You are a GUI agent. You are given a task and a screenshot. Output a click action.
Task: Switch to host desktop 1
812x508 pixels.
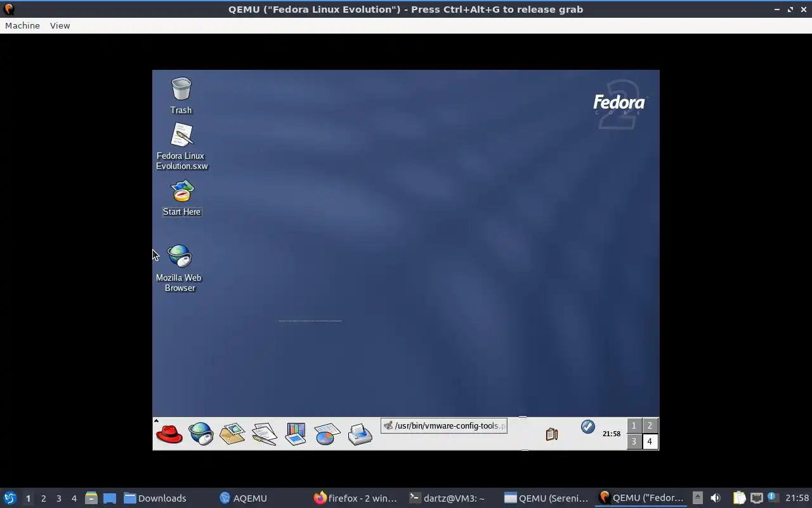(x=28, y=498)
